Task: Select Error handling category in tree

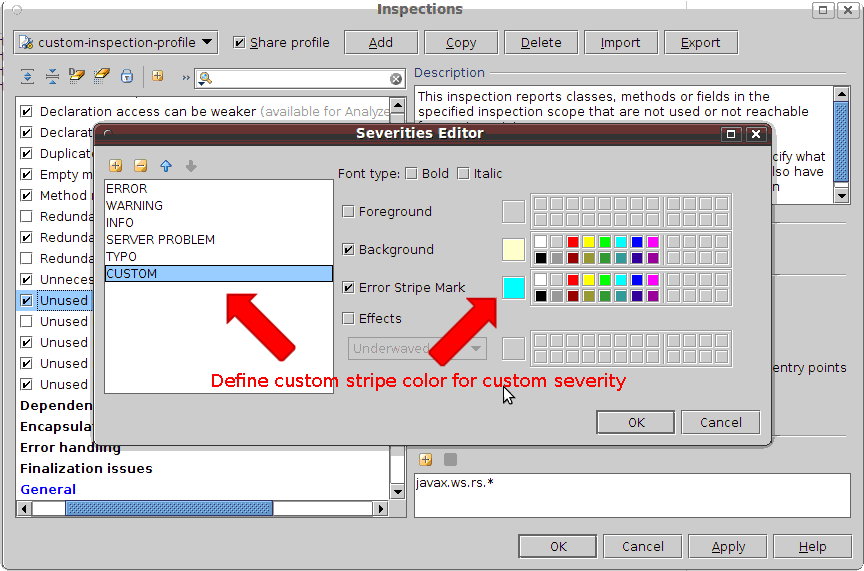Action: click(x=70, y=448)
